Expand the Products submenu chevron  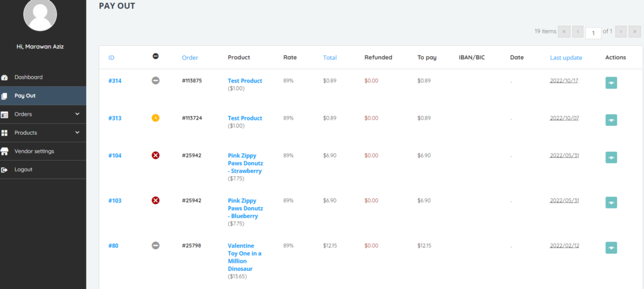click(x=77, y=133)
